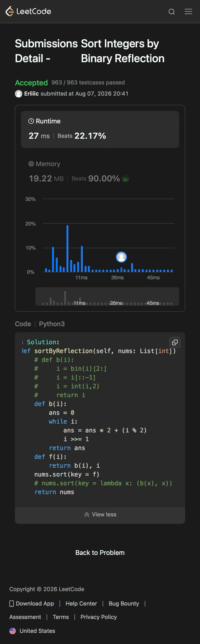Open the search magnifier icon
This screenshot has width=200, height=644.
coord(171,12)
